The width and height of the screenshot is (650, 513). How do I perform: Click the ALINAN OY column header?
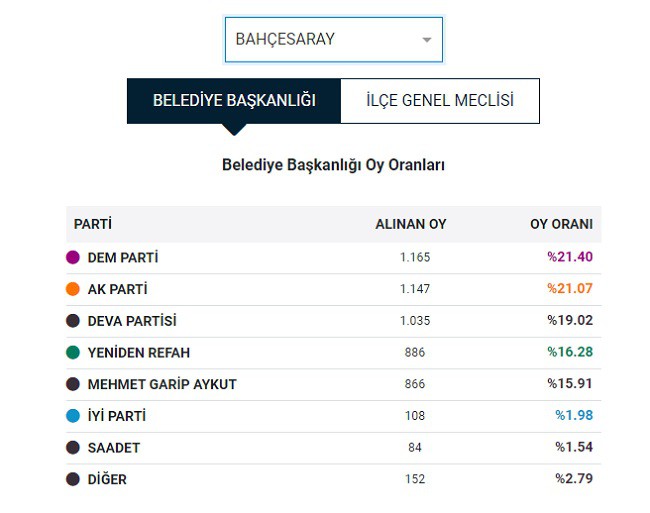[411, 224]
